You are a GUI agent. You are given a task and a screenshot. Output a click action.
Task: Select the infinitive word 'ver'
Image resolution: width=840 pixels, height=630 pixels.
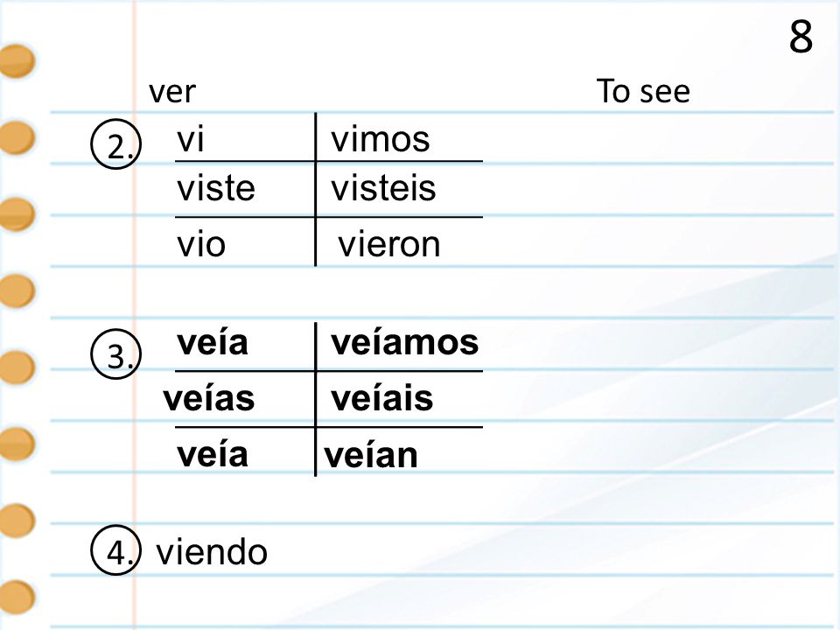point(172,92)
